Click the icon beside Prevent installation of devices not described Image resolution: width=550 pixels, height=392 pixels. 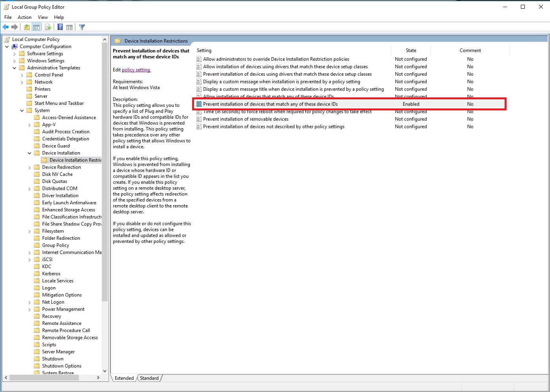[199, 127]
